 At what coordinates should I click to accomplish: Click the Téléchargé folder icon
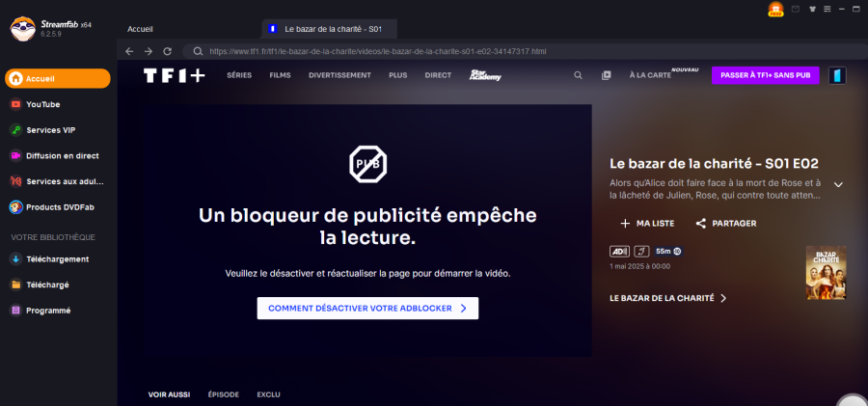pyautogui.click(x=16, y=284)
